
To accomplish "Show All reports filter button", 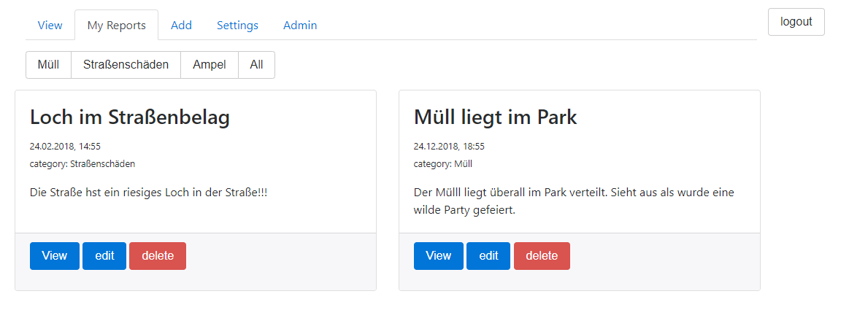I will (256, 65).
